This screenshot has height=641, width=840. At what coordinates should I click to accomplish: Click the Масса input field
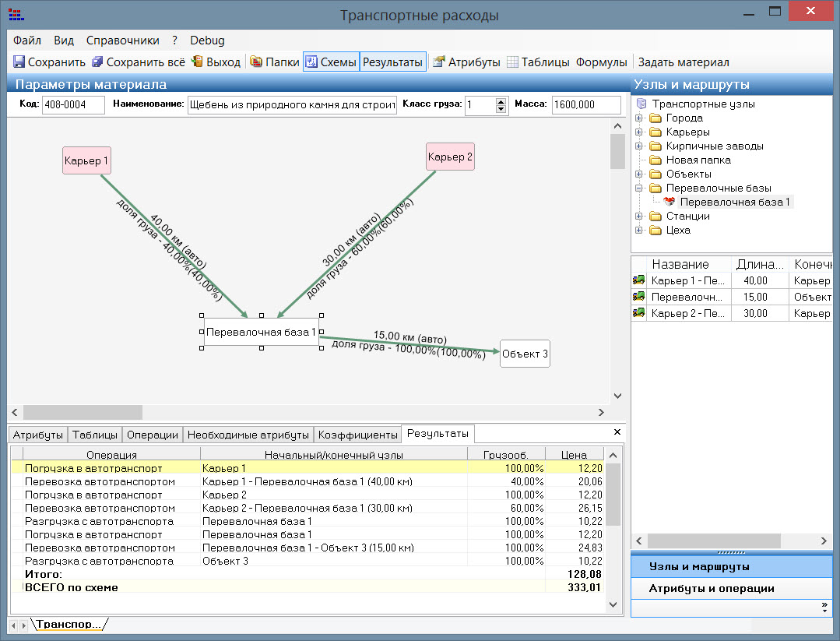point(585,105)
